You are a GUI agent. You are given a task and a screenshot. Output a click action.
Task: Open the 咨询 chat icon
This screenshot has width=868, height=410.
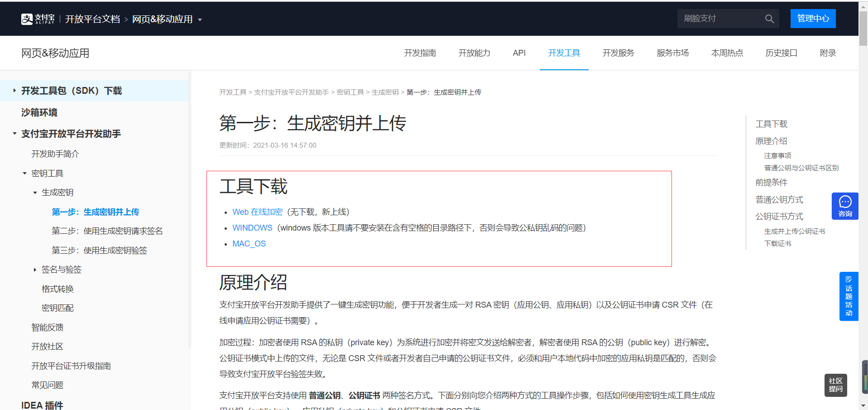tap(844, 206)
